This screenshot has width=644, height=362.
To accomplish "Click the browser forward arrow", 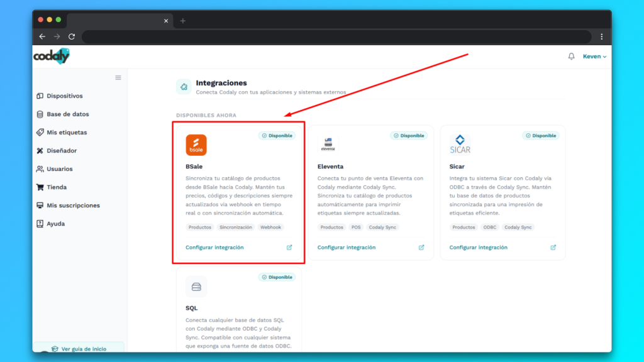I will click(57, 36).
